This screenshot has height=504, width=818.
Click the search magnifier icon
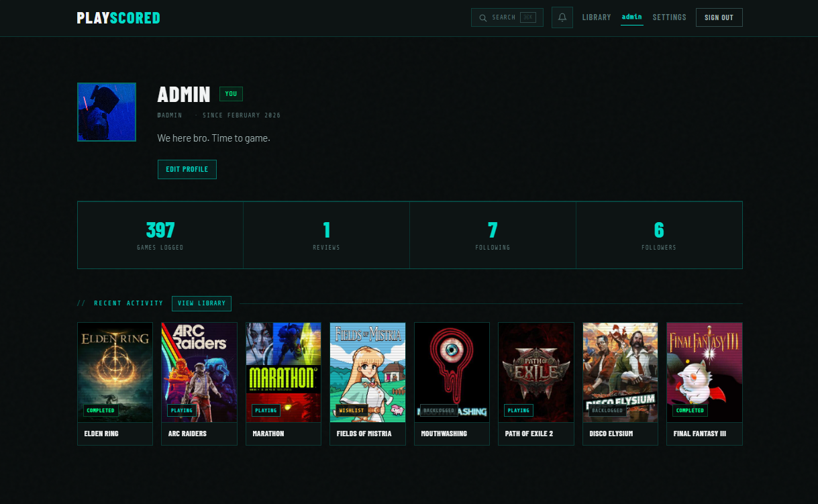483,17
